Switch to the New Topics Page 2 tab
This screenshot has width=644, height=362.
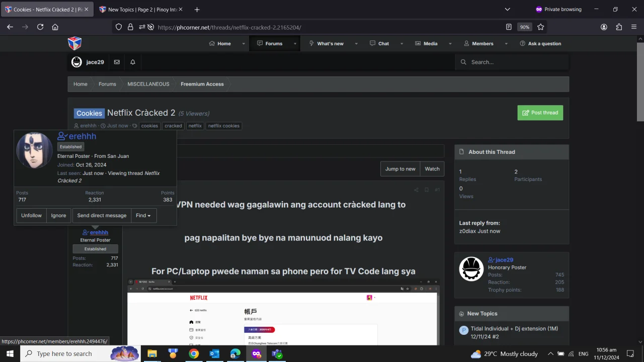(141, 10)
